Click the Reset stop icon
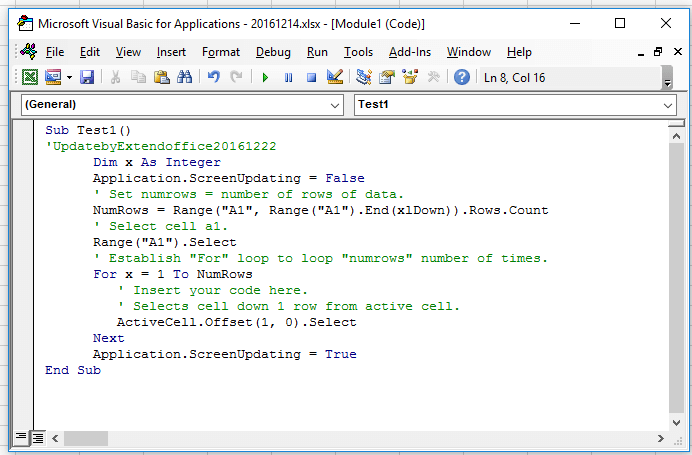This screenshot has height=455, width=692. pos(311,77)
